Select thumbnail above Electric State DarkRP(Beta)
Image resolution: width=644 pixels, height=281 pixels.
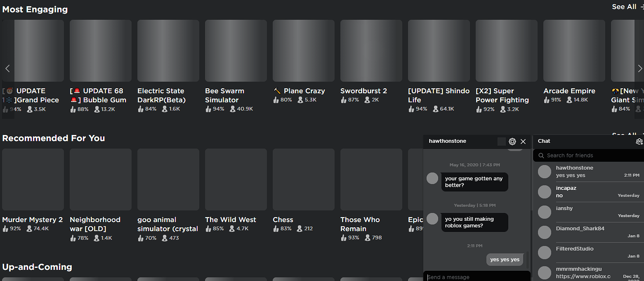[x=168, y=51]
